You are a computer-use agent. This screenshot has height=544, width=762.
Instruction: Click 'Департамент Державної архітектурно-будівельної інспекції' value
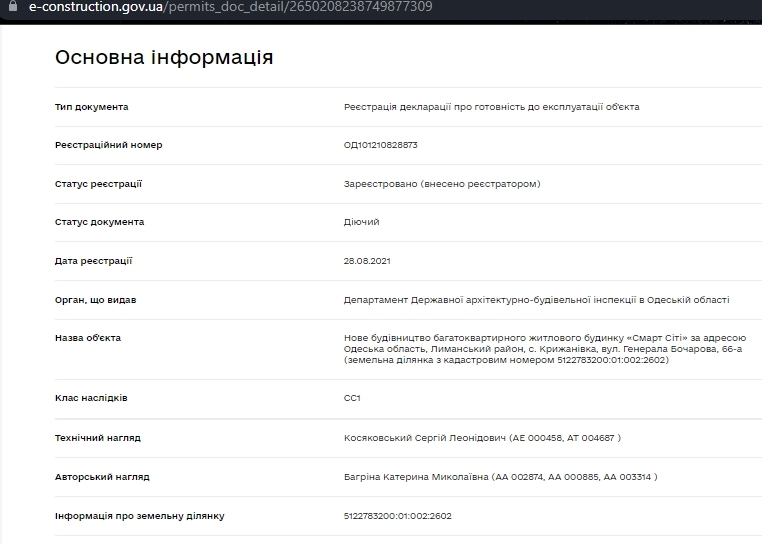click(537, 300)
